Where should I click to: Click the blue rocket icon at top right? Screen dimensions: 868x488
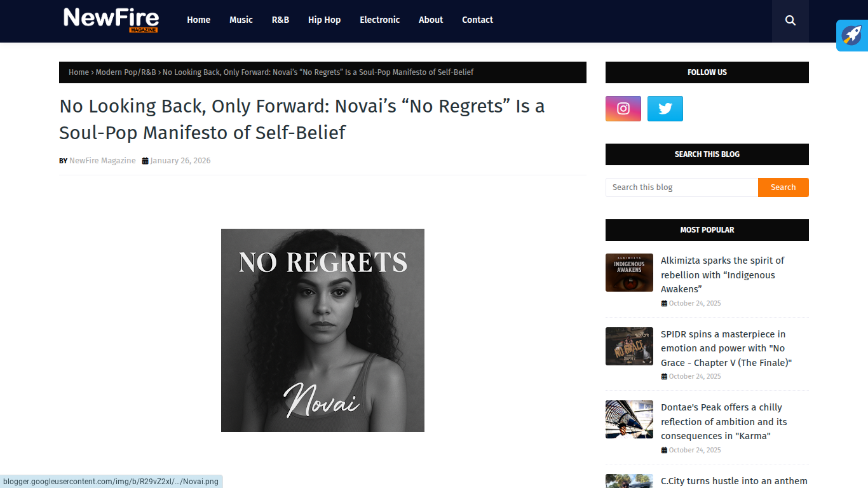(851, 35)
